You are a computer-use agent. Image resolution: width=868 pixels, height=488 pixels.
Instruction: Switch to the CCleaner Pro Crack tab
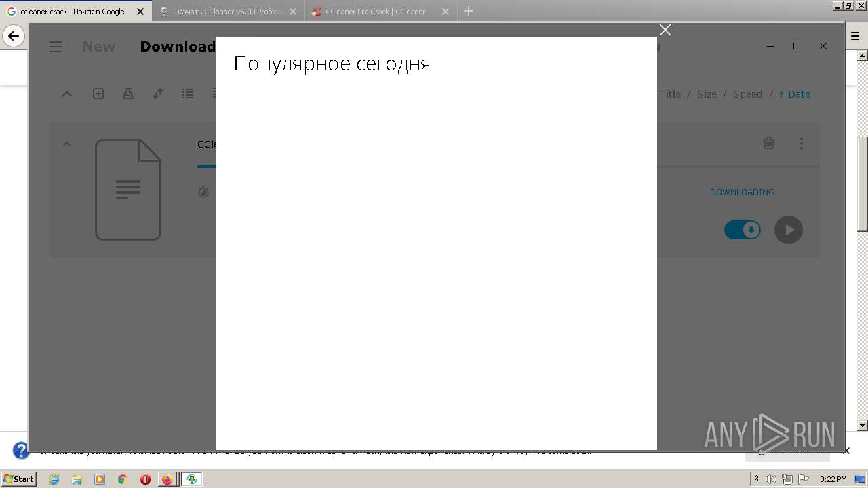click(x=380, y=12)
